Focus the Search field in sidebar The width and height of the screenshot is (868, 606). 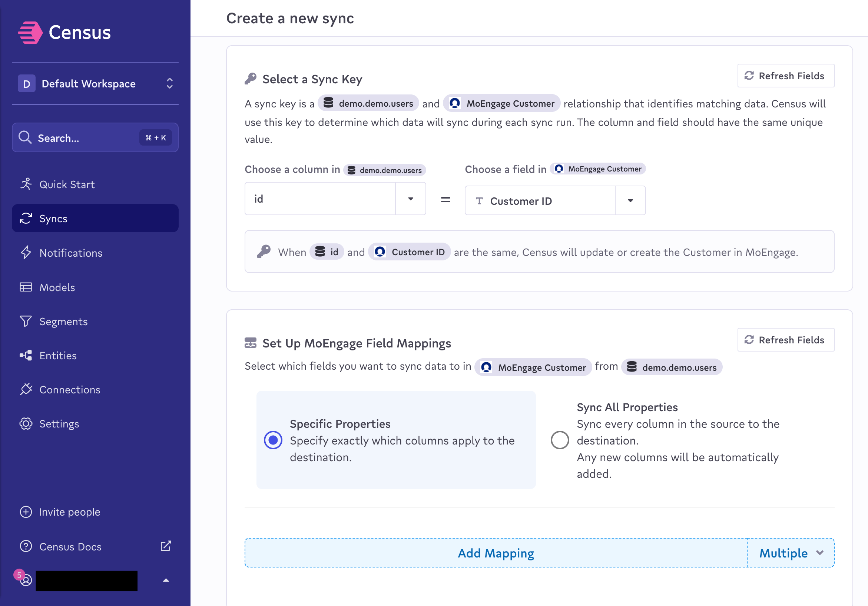tap(95, 138)
